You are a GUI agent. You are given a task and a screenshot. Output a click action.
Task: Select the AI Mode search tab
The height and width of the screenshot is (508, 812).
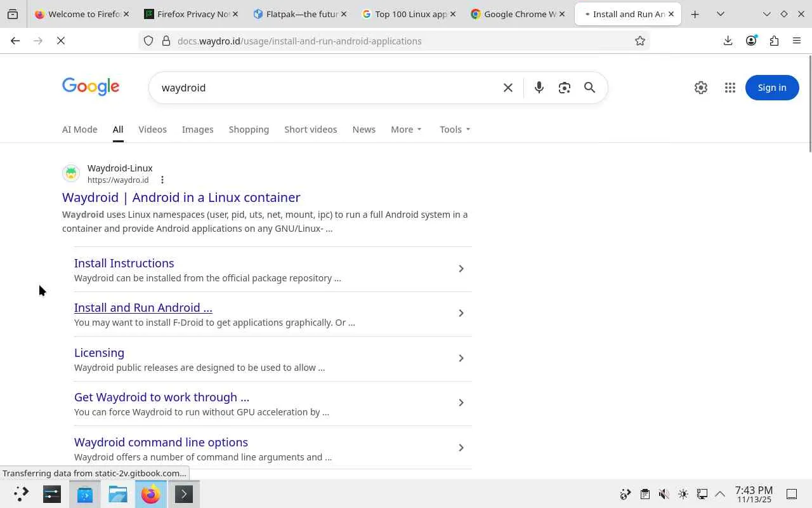pyautogui.click(x=80, y=130)
